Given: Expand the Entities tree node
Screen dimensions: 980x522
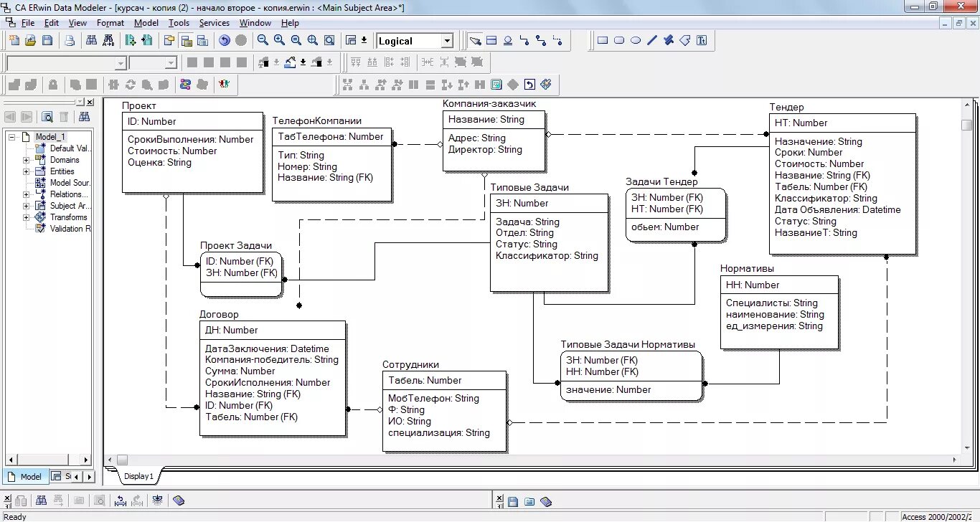Looking at the screenshot, I should pos(27,171).
